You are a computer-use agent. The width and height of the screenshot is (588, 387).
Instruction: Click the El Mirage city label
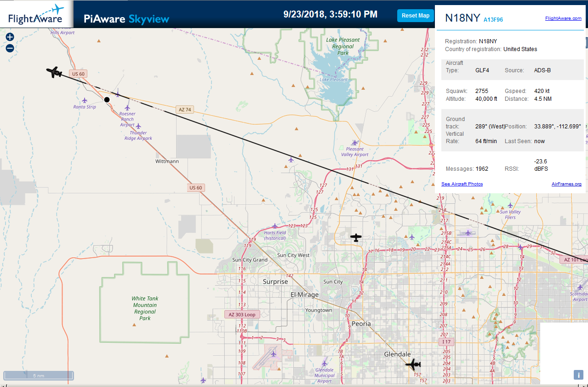[x=305, y=295]
